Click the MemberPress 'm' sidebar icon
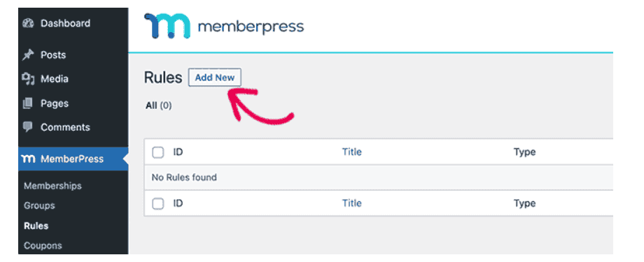 coord(28,159)
